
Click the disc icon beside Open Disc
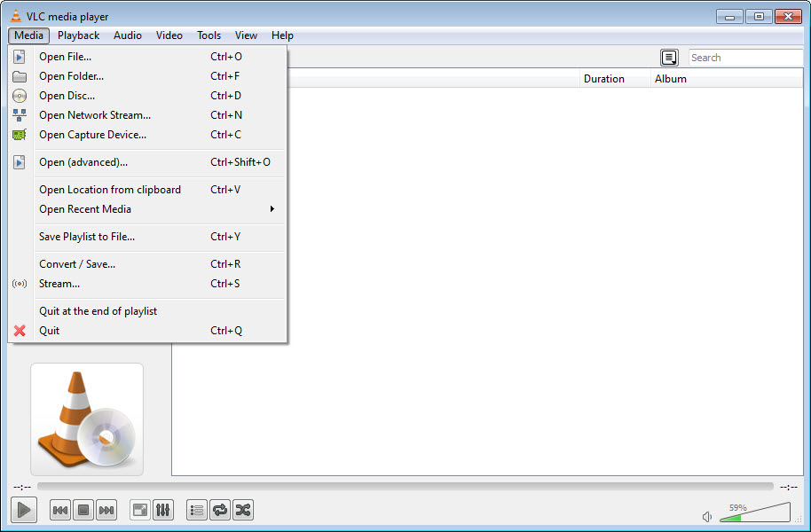pos(20,96)
